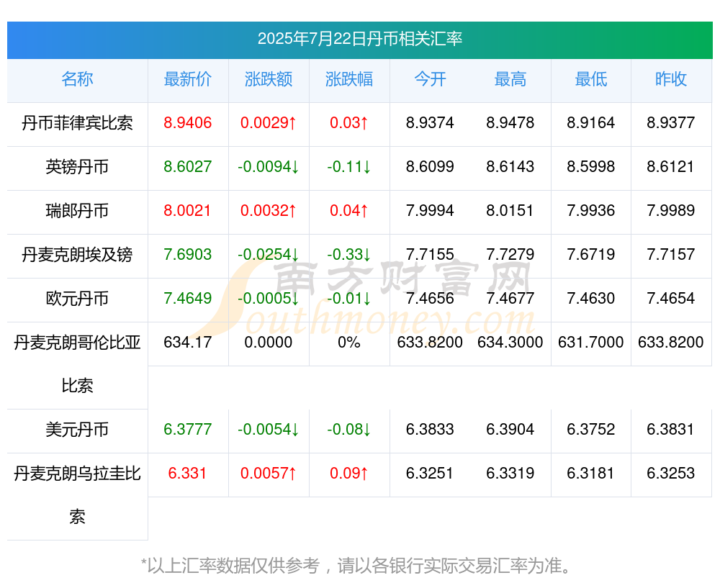The width and height of the screenshot is (720, 588).
Task: Click opening price 8.9374
Action: 430,122
